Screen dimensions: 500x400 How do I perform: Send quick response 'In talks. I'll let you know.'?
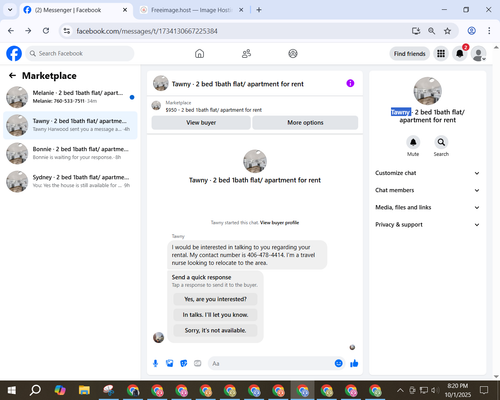coord(215,315)
